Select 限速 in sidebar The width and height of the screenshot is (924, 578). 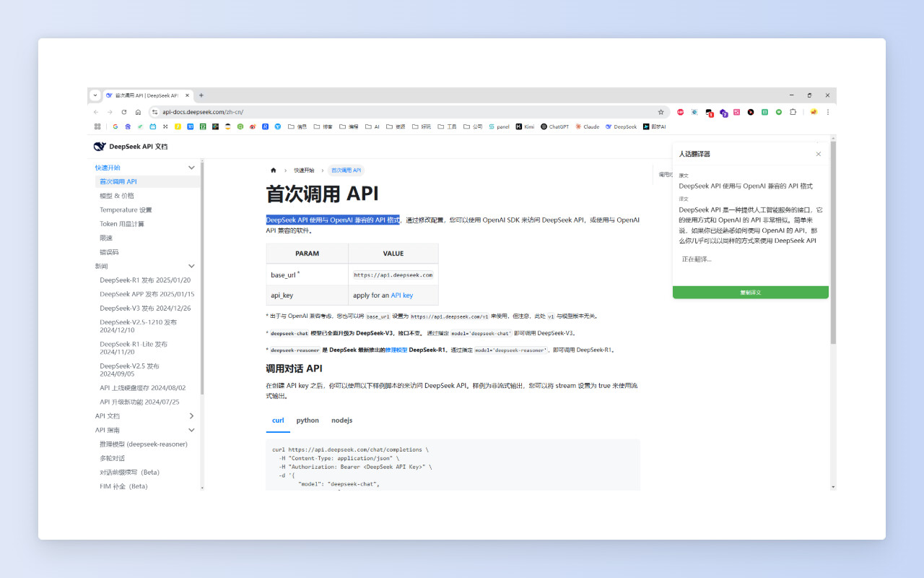click(106, 238)
